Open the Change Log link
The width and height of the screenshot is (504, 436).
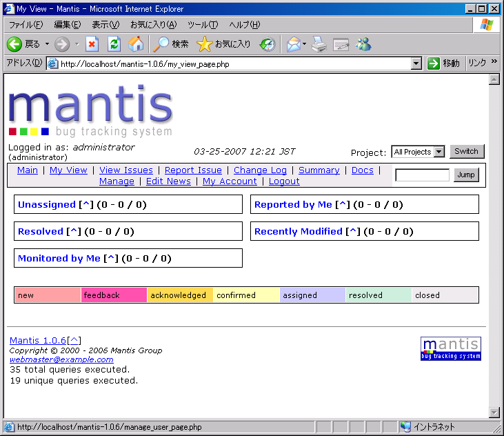(260, 170)
